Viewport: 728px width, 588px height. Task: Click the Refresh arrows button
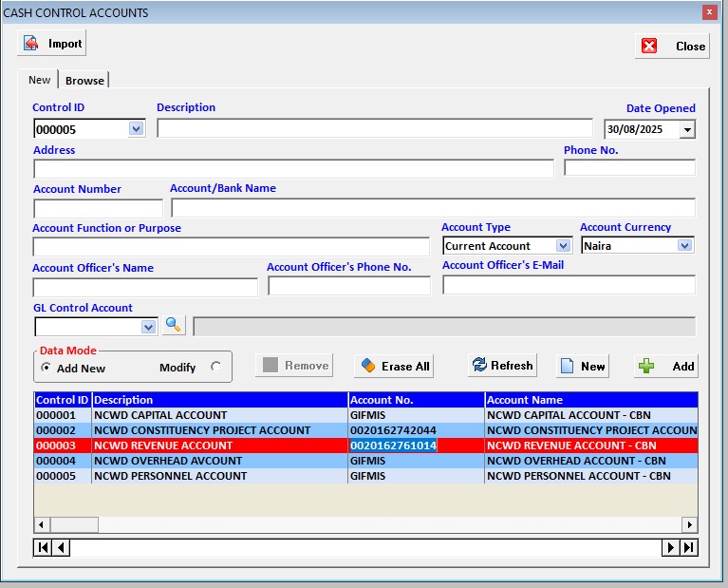click(x=502, y=366)
